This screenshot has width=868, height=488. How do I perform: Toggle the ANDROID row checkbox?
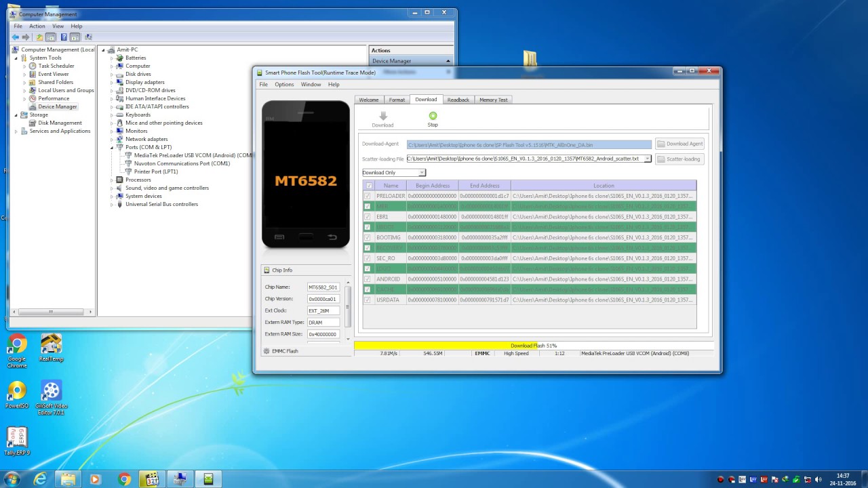tap(368, 279)
